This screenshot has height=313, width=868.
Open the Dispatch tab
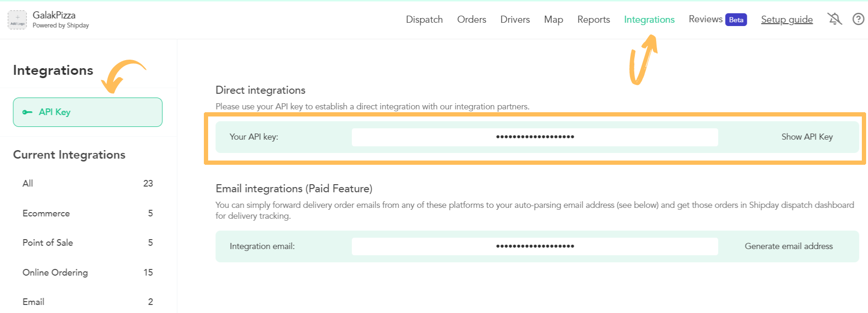tap(424, 19)
